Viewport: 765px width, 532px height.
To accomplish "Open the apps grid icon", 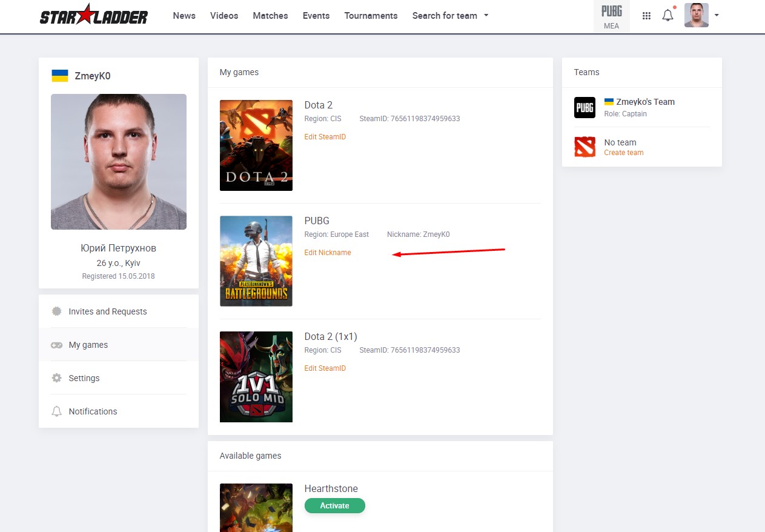I will pyautogui.click(x=646, y=16).
